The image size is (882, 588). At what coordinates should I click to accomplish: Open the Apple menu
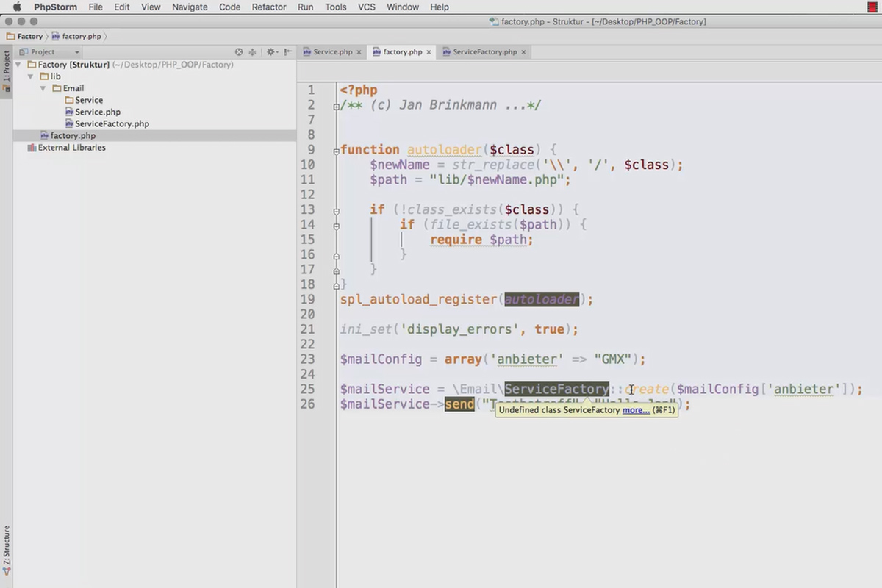pyautogui.click(x=17, y=7)
